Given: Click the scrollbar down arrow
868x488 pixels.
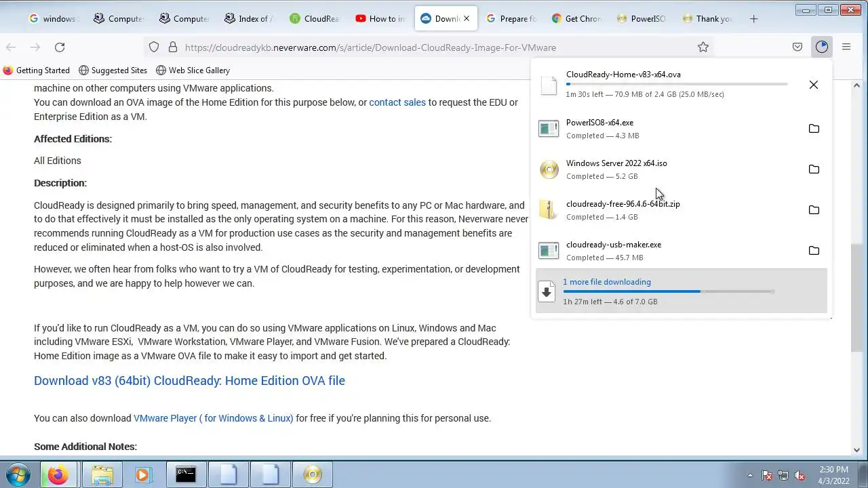Looking at the screenshot, I should click(x=856, y=450).
